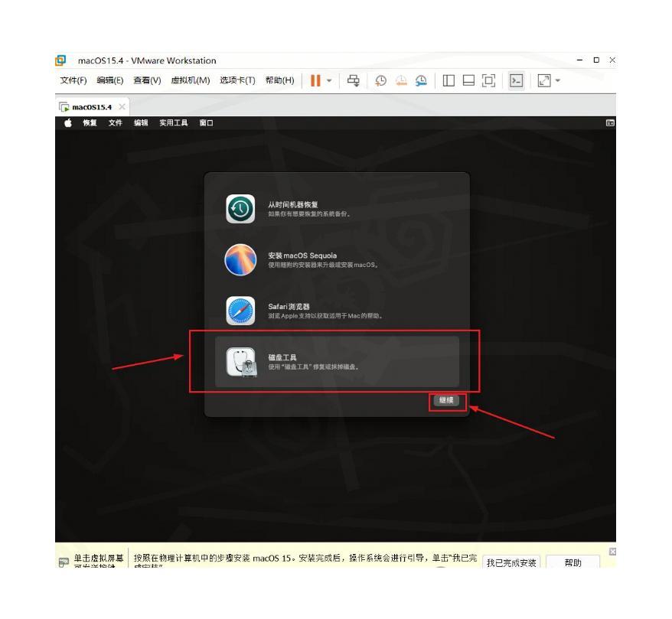
Task: Toggle the thumbnail bar layout icon
Action: pyautogui.click(x=469, y=80)
